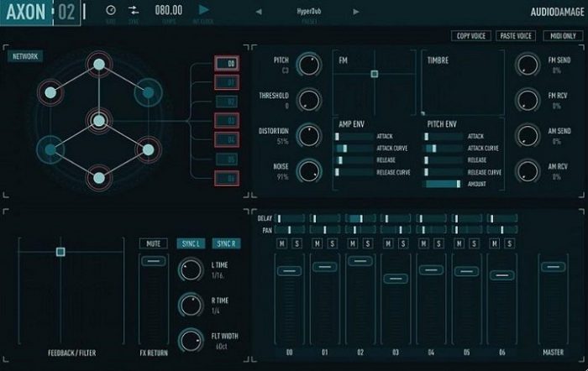The height and width of the screenshot is (371, 588).
Task: Click the Copy Voice button
Action: click(x=472, y=36)
